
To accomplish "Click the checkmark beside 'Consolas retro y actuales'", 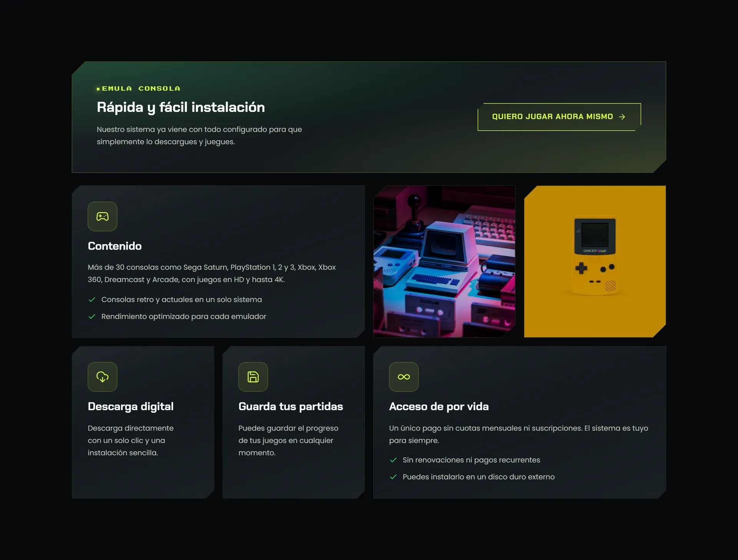I will click(x=92, y=299).
